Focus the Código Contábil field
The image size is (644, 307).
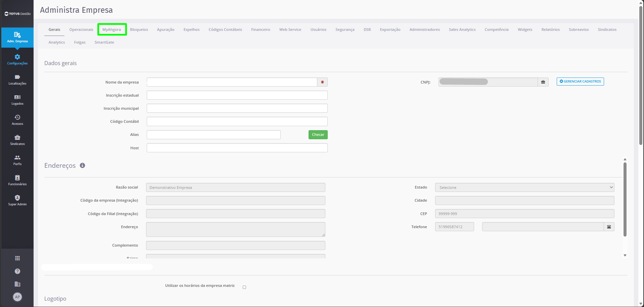pos(237,121)
